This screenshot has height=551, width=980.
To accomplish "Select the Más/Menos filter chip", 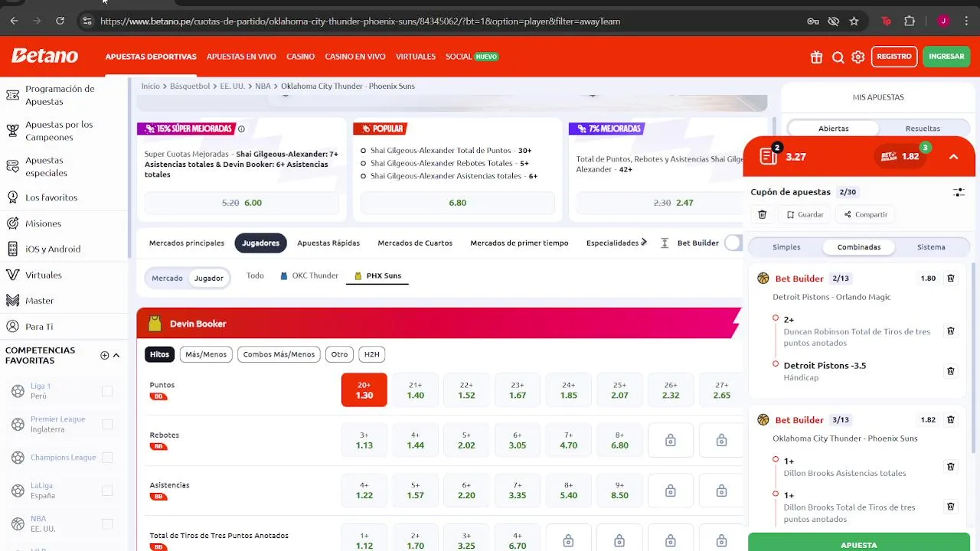I will tap(206, 354).
